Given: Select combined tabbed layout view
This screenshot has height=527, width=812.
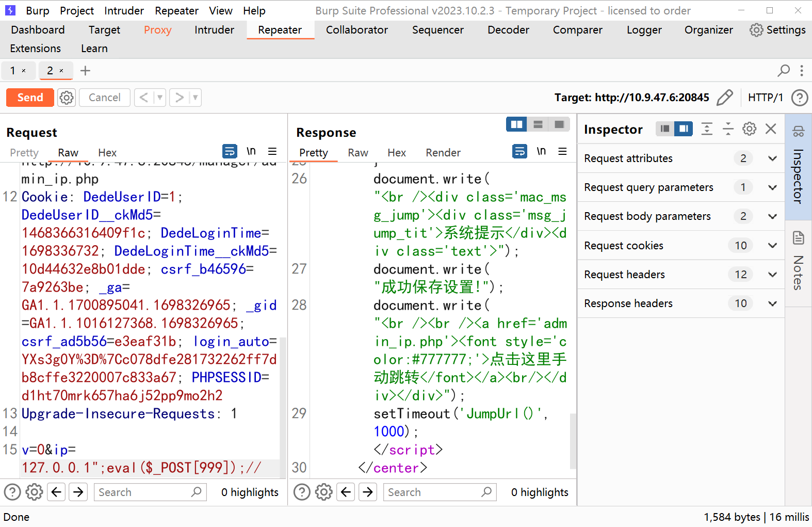Looking at the screenshot, I should pyautogui.click(x=559, y=124).
